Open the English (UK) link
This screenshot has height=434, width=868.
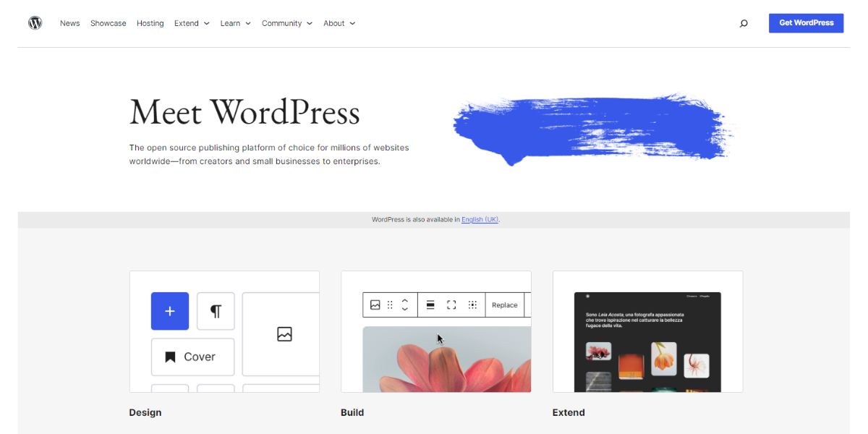click(x=480, y=219)
